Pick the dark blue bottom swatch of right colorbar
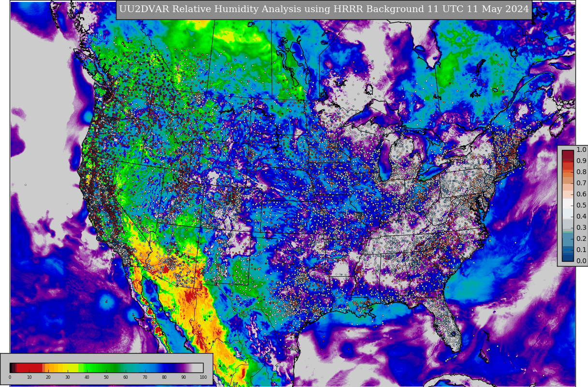Screen dimensions: 588x387 pyautogui.click(x=568, y=257)
